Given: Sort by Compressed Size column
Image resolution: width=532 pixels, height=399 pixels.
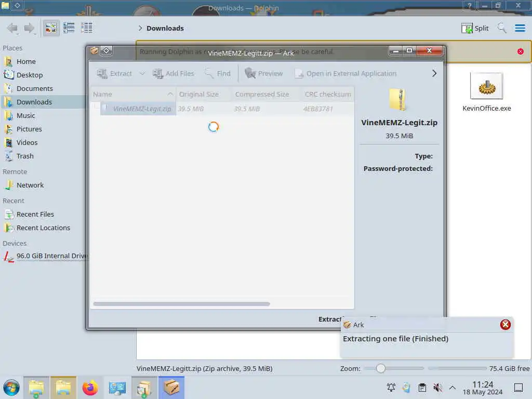Looking at the screenshot, I should pyautogui.click(x=266, y=95).
